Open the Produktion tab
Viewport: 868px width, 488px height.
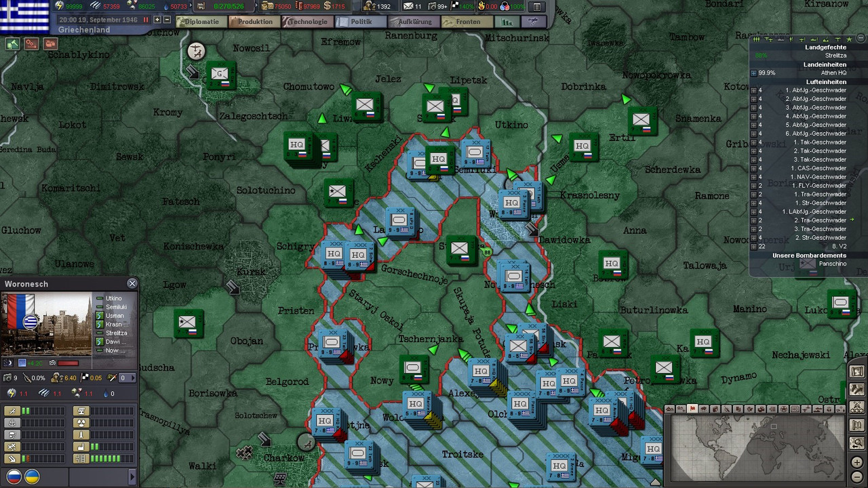click(254, 21)
